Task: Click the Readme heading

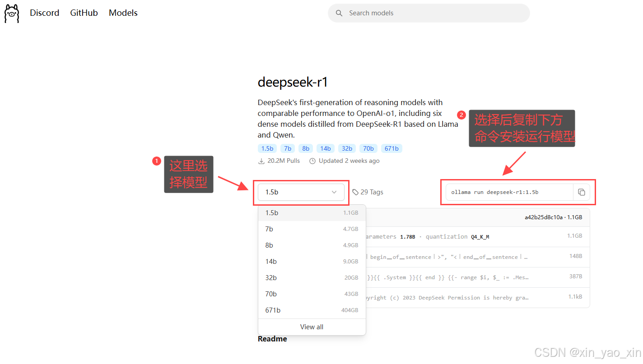Action: pos(272,339)
